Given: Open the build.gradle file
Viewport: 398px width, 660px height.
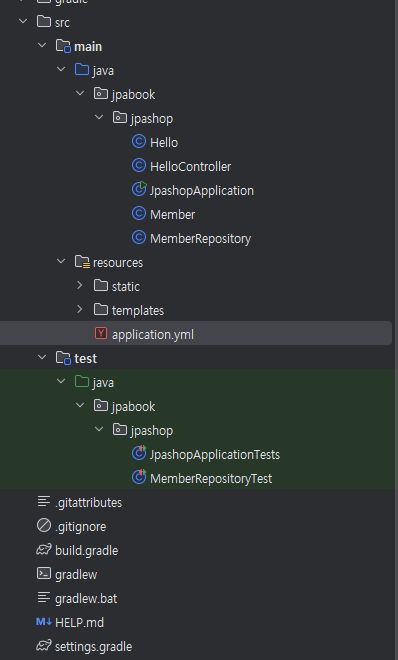Looking at the screenshot, I should click(87, 551).
